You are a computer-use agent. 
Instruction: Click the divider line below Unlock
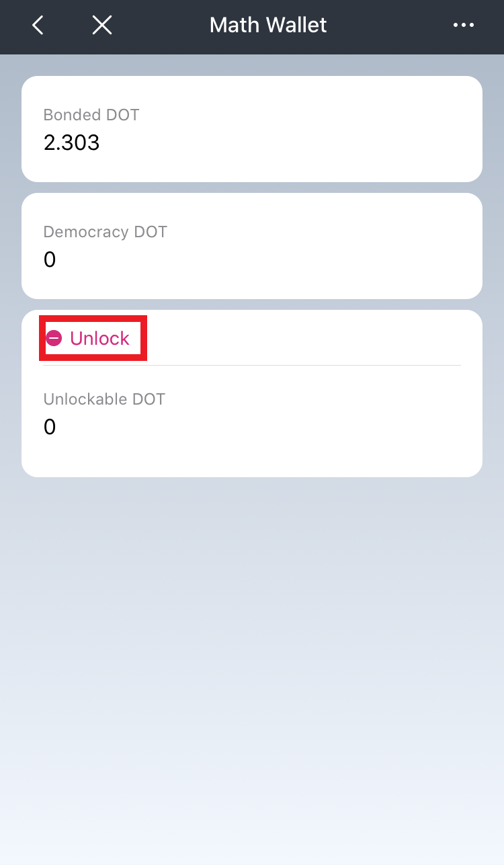[x=302, y=365]
